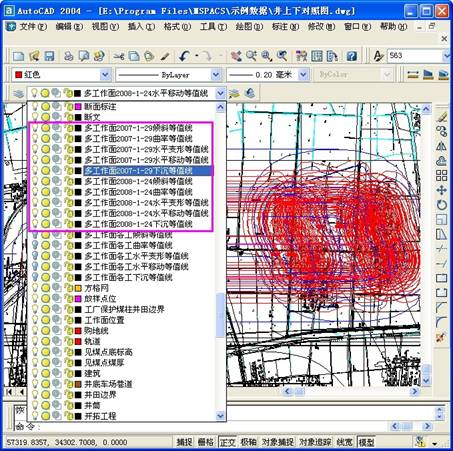453x451 pixels.
Task: Click 捕捉 snap button in status bar
Action: click(x=184, y=442)
